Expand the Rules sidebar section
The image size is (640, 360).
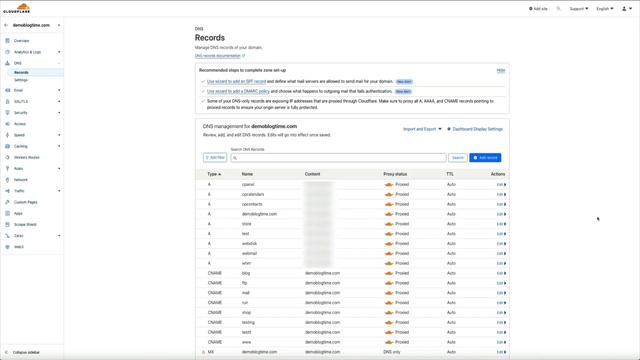coord(59,169)
